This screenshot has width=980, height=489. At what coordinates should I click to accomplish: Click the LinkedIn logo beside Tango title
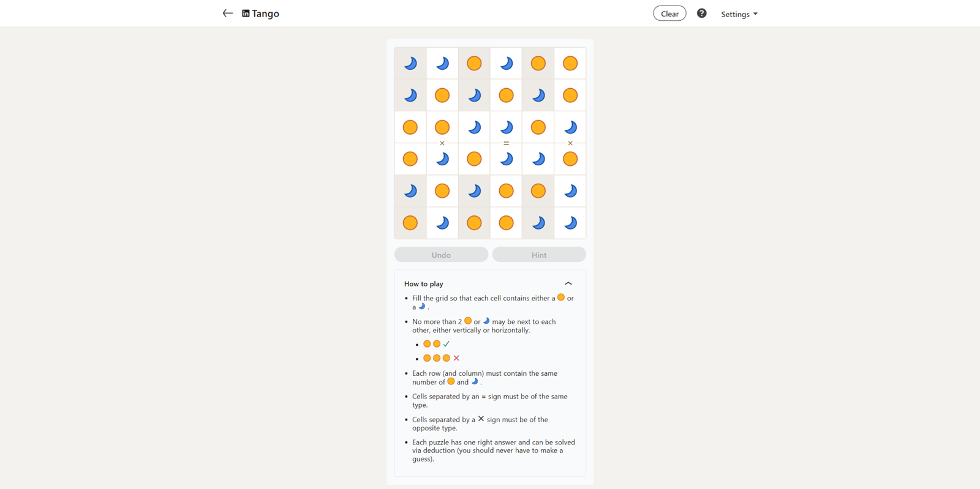246,13
